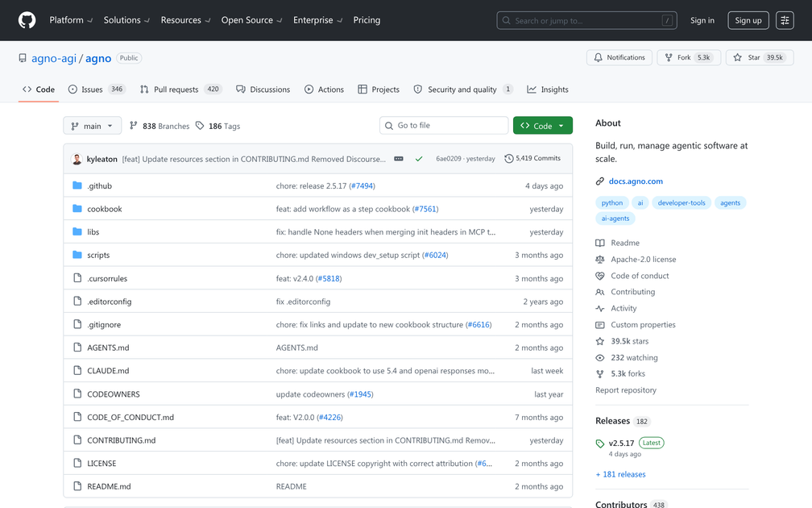Click the release tag icon beside v2.5.17
The image size is (812, 508).
coord(599,443)
